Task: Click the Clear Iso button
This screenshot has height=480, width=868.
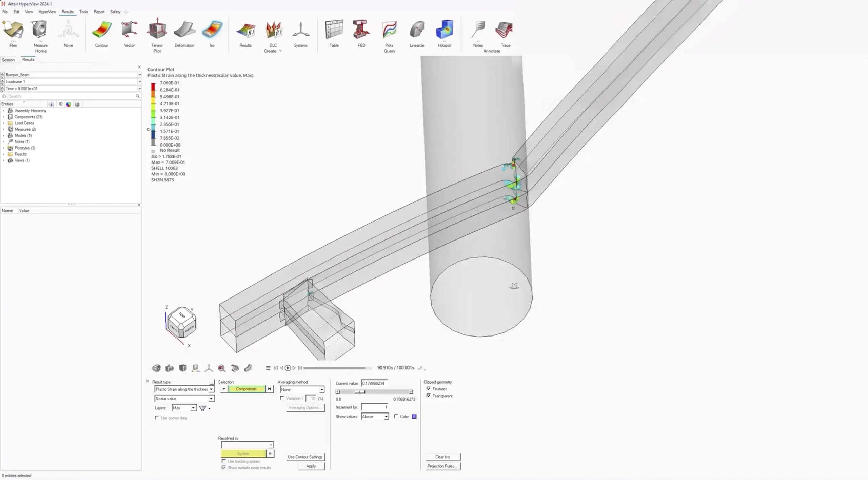Action: (x=442, y=457)
